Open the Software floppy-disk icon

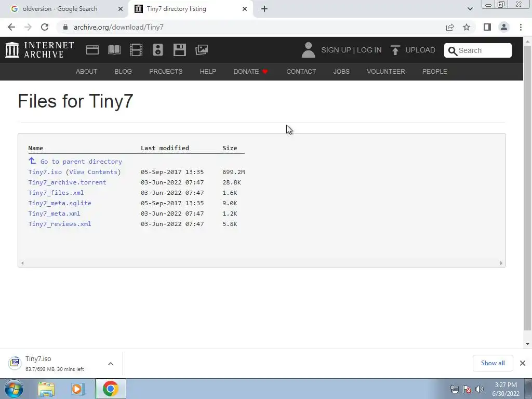point(179,50)
